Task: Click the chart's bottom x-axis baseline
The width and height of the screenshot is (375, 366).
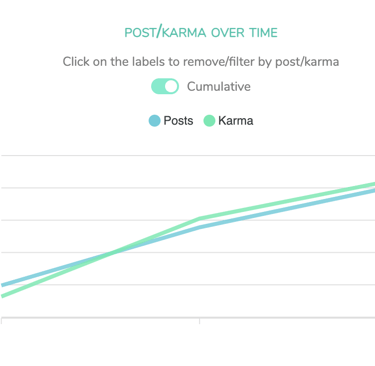Action: (188, 317)
